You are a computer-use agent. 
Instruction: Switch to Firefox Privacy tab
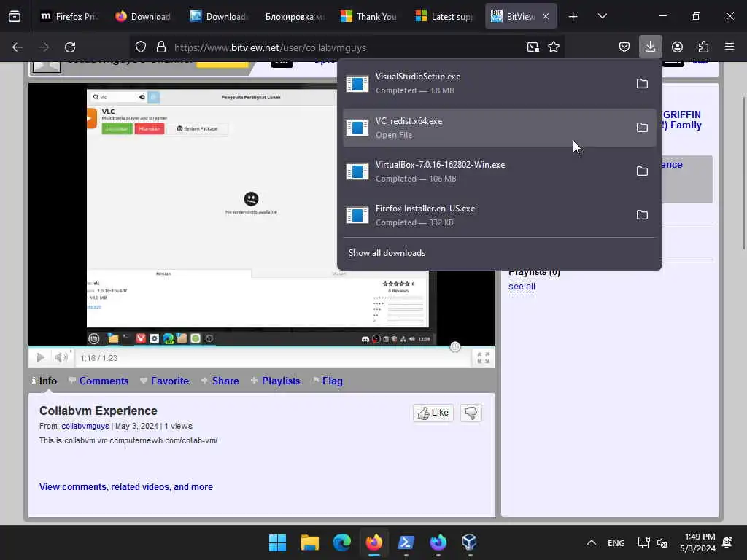(x=69, y=17)
